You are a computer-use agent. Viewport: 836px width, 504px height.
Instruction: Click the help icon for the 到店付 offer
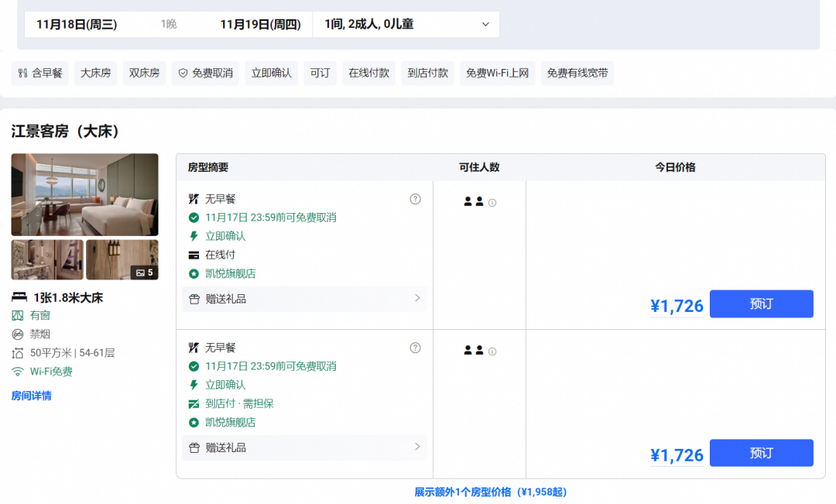click(x=416, y=348)
